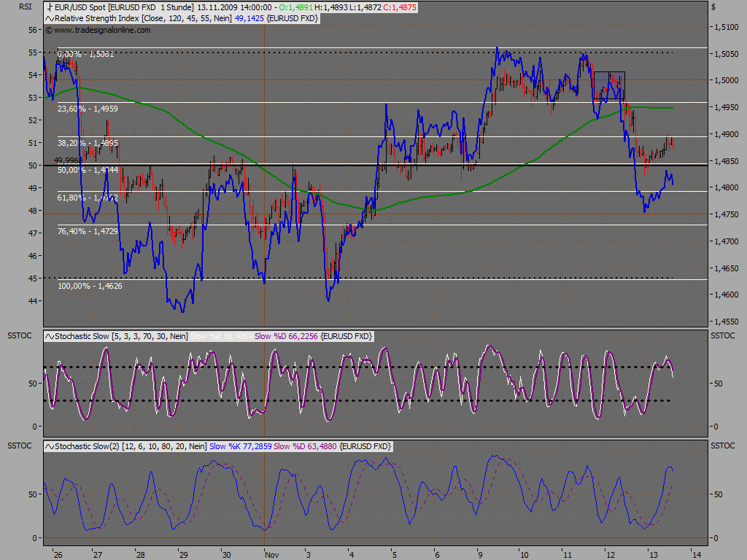Click the 56 value on the RSI axis
The height and width of the screenshot is (560, 747).
pos(32,30)
